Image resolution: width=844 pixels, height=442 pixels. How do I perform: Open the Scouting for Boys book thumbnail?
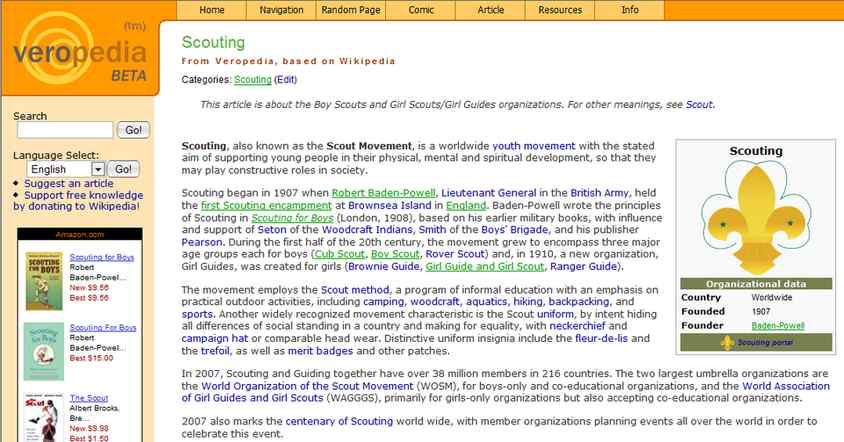click(x=43, y=281)
